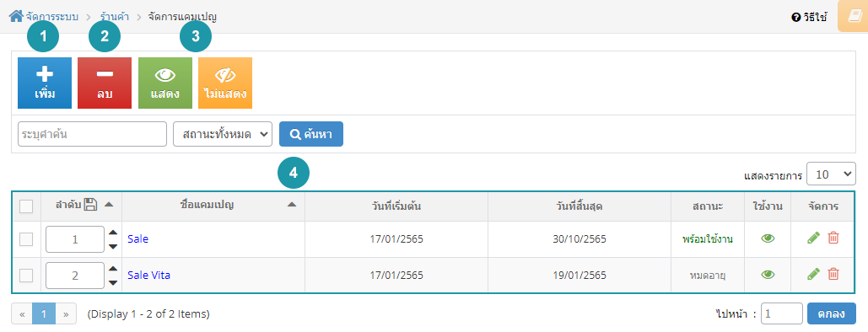This screenshot has width=868, height=332.
Task: Open the แสดงรายการ items-per-page dropdown
Action: click(x=832, y=174)
